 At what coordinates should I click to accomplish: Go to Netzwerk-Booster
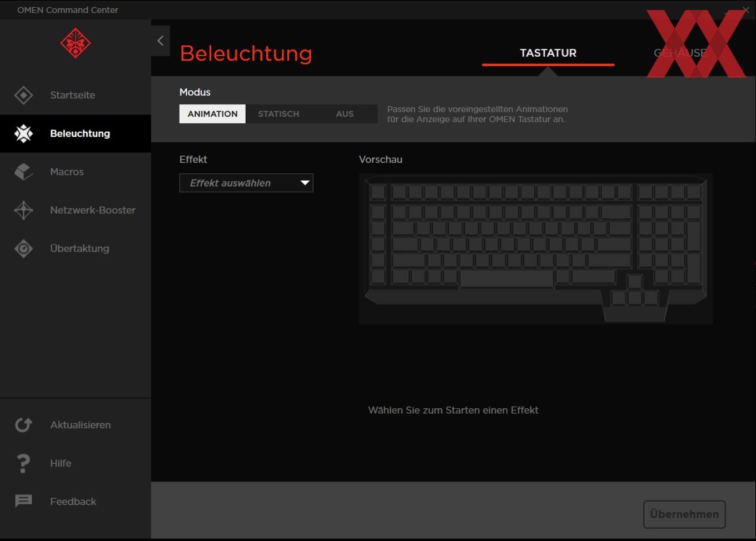[x=76, y=210]
